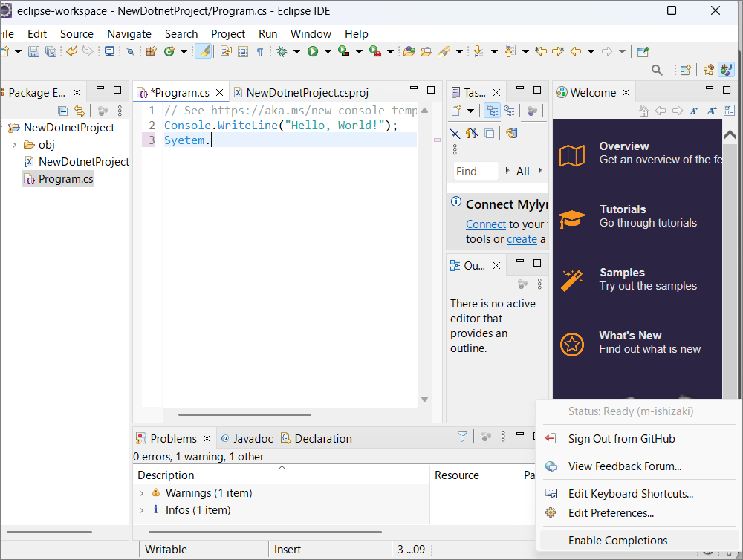Click the editor horizontal scrollbar thumb
Image resolution: width=743 pixels, height=560 pixels.
(244, 414)
